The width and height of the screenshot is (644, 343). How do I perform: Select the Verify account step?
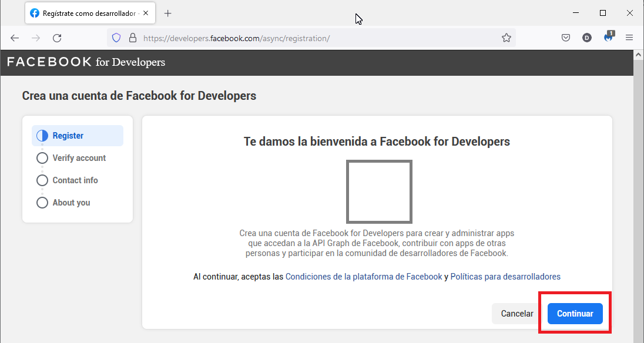[x=79, y=158]
